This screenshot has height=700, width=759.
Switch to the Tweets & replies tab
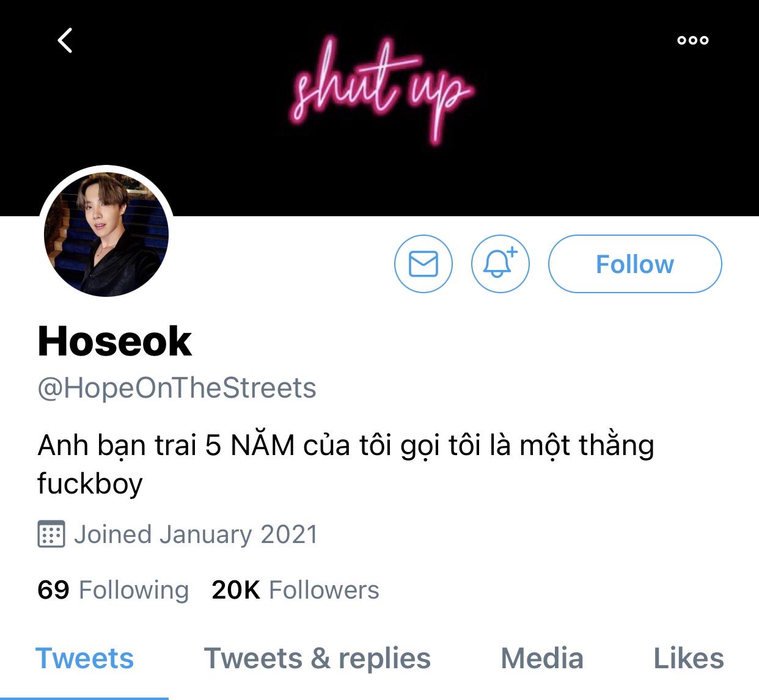point(317,658)
